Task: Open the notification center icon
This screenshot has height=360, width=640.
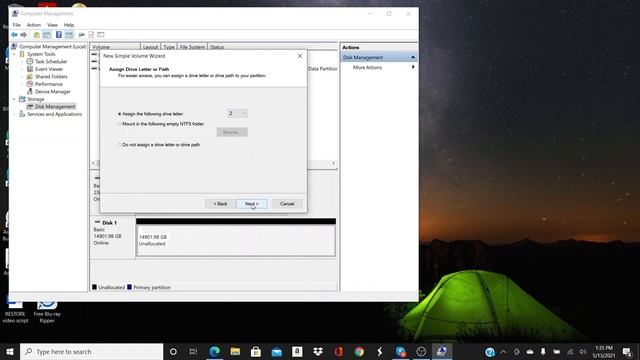Action: (627, 352)
